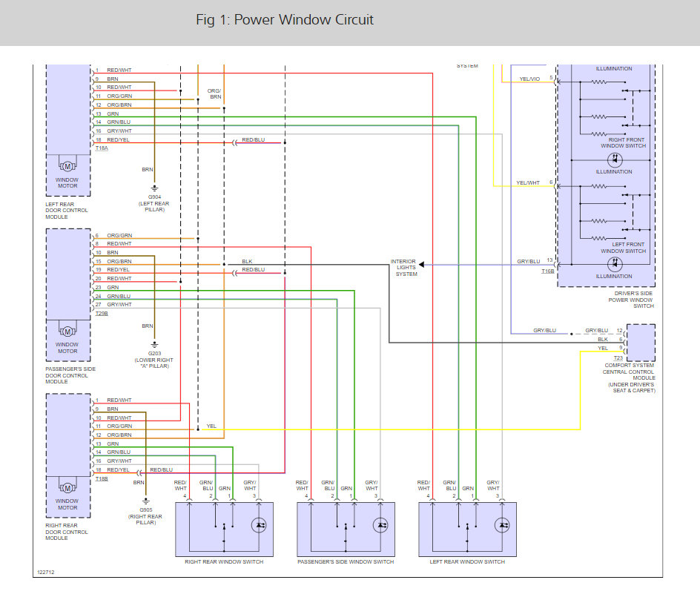Click the right rear door window motor symbol
The width and height of the screenshot is (700, 600).
tap(67, 488)
